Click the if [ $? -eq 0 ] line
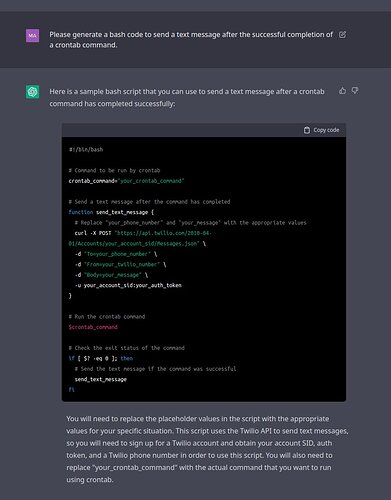The height and width of the screenshot is (500, 391). [101, 358]
